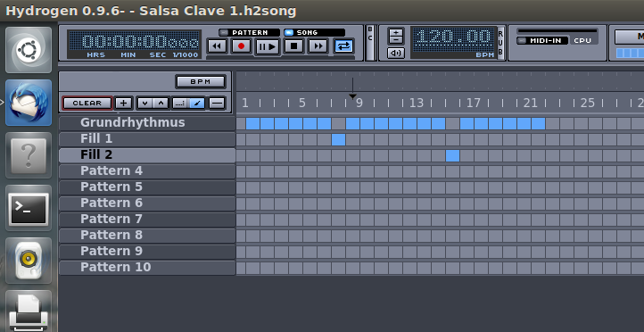The image size is (644, 332).
Task: Move selected pattern up with arrow
Action: pyautogui.click(x=161, y=104)
